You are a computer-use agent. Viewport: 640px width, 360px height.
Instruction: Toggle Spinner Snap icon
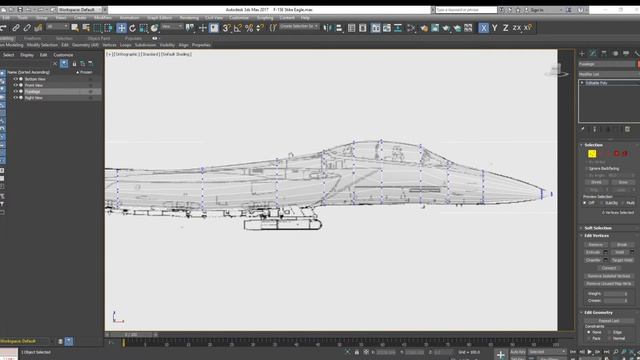(x=260, y=28)
